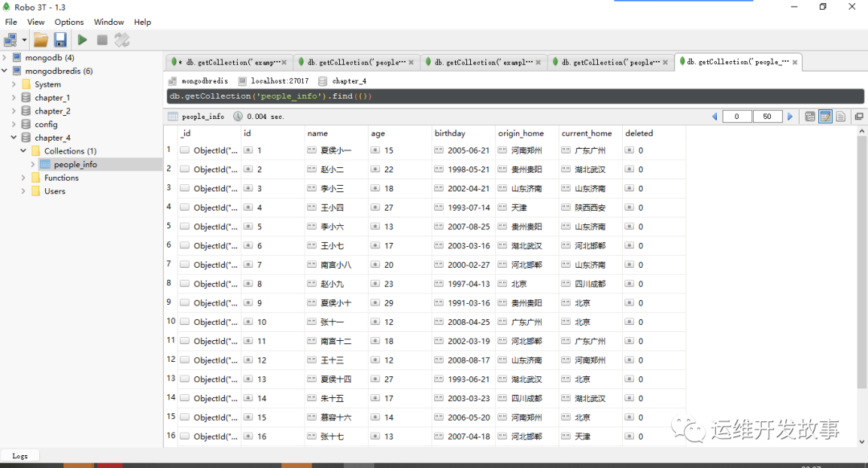Collapse the chapter_4 database
Image resolution: width=868 pixels, height=468 pixels.
pyautogui.click(x=14, y=138)
